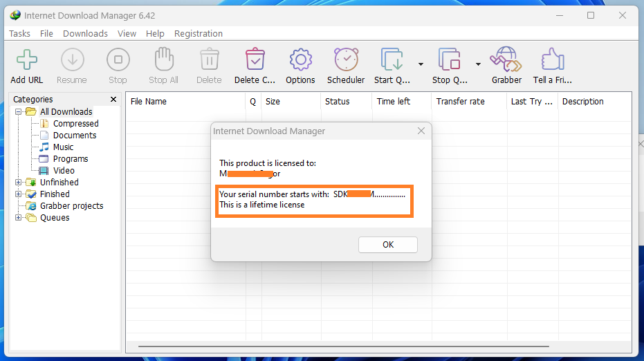Open the Options gear icon
Viewport: 644px width, 361px height.
pos(300,61)
